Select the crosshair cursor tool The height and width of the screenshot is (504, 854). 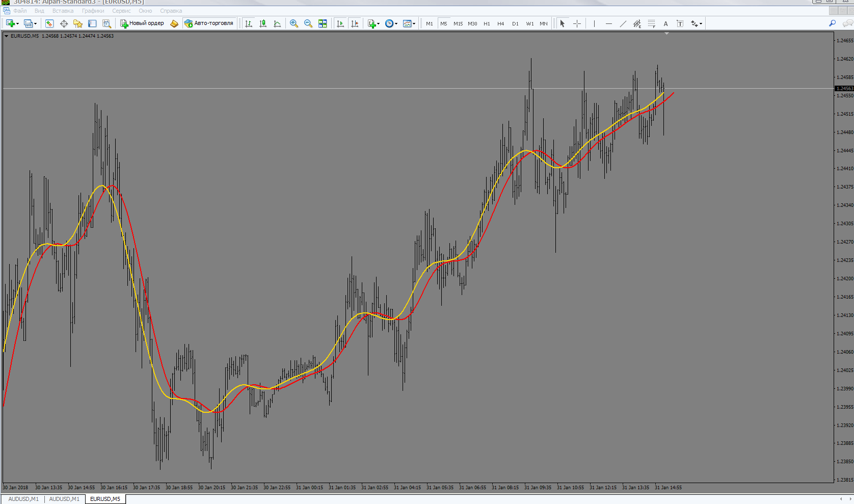click(x=577, y=23)
